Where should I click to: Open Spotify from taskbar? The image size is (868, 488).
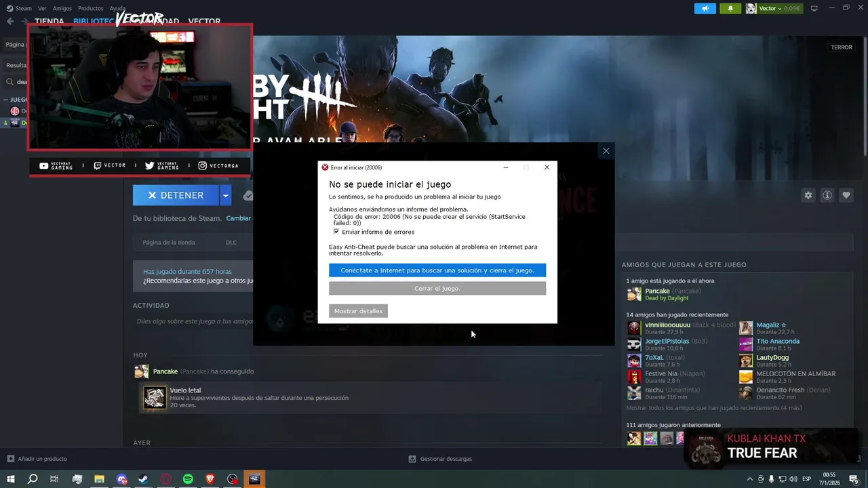coord(188,479)
